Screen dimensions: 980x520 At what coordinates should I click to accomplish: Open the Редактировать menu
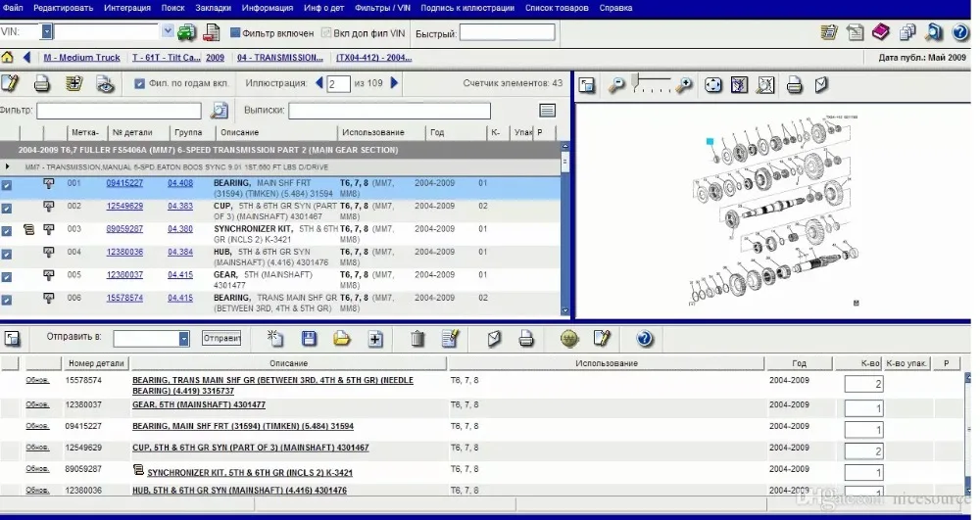tap(63, 8)
